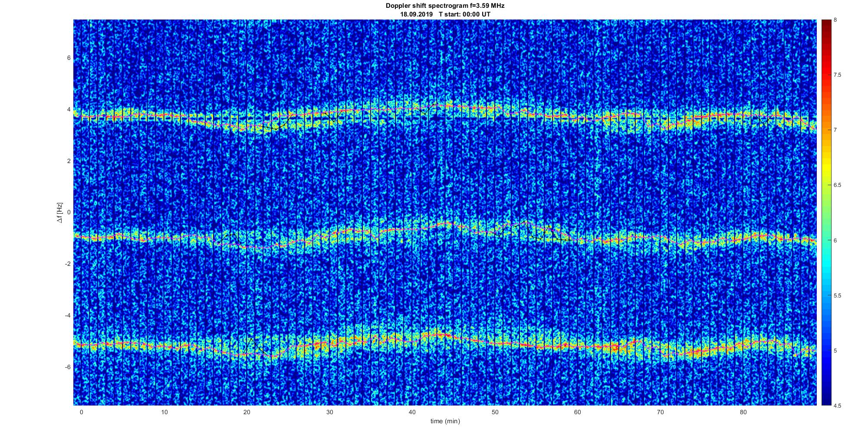Click the colorbar tick label "6.5"
Viewport: 868px width, 435px height.
coord(837,185)
